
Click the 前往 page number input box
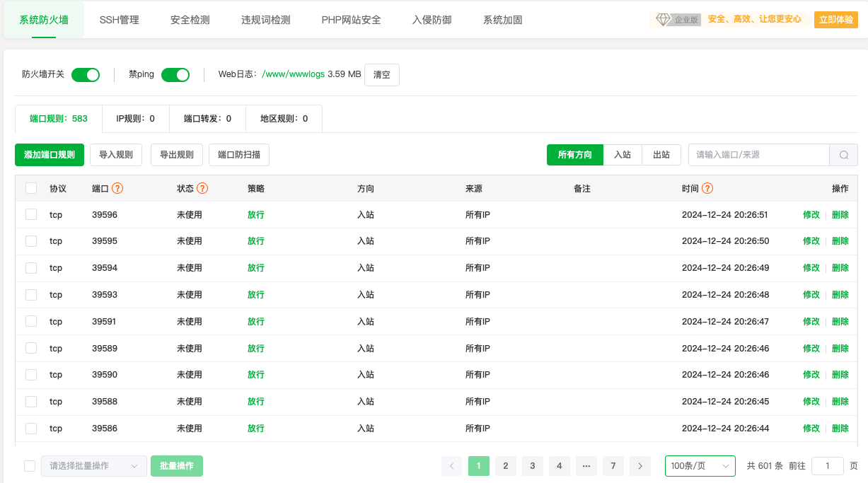(828, 466)
